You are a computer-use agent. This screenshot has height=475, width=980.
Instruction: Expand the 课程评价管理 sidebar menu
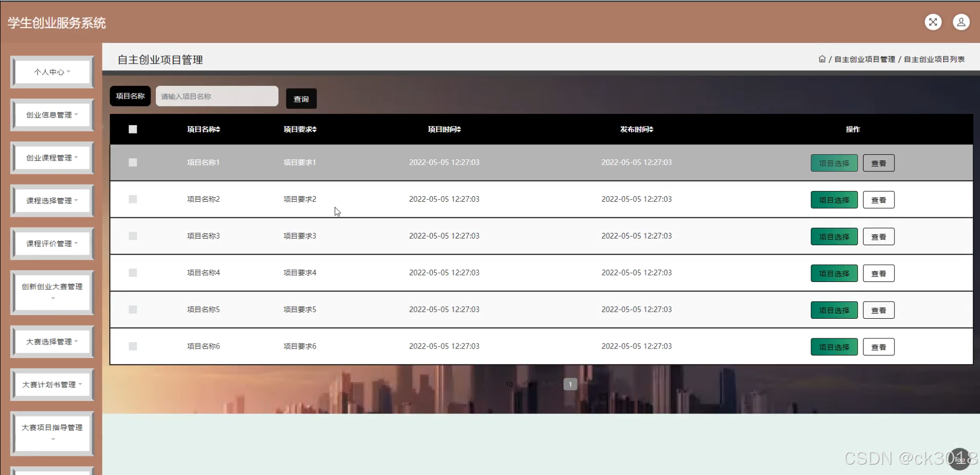click(x=52, y=244)
